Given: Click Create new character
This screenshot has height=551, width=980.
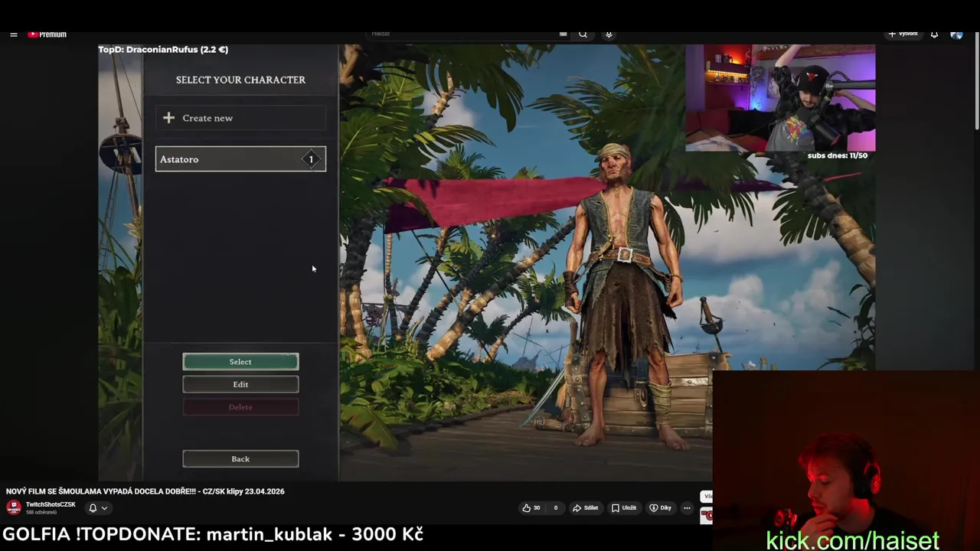Looking at the screenshot, I should 240,118.
